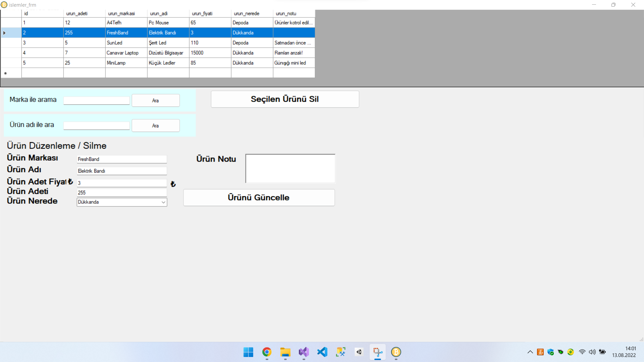Open File Explorer from the taskbar

click(285, 352)
